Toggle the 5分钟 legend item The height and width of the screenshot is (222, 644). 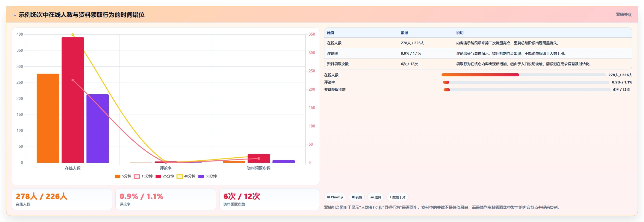click(123, 176)
